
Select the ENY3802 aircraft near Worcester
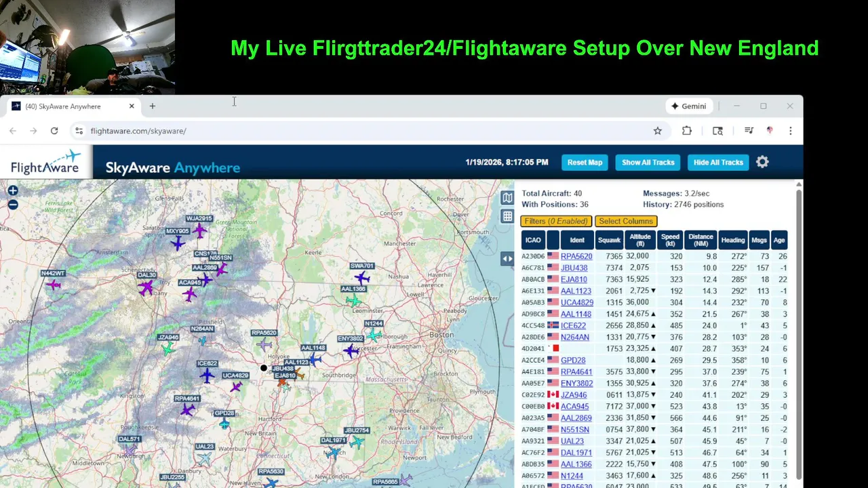[351, 350]
